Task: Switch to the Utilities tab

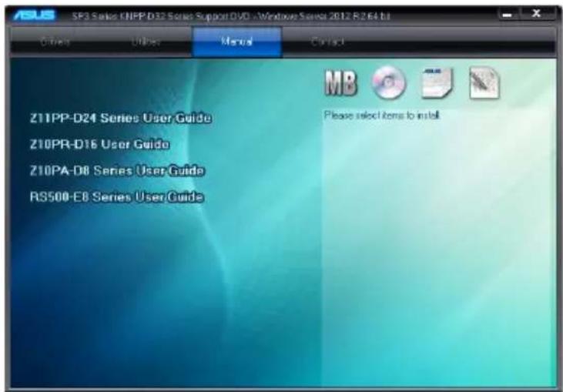Action: (x=146, y=42)
